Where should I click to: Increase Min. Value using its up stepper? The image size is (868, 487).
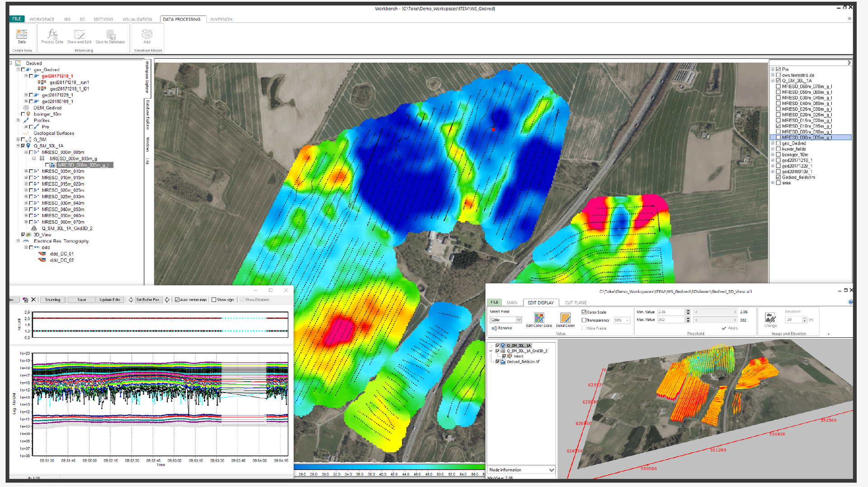[x=688, y=310]
